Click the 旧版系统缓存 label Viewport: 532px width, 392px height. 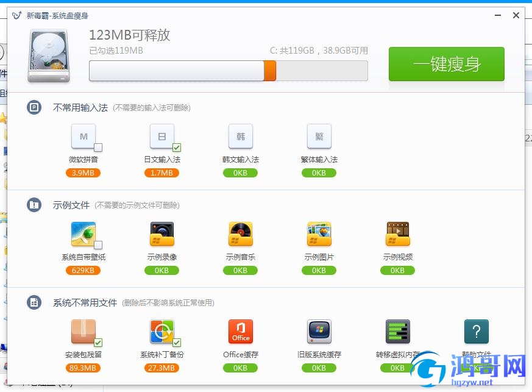pos(319,355)
